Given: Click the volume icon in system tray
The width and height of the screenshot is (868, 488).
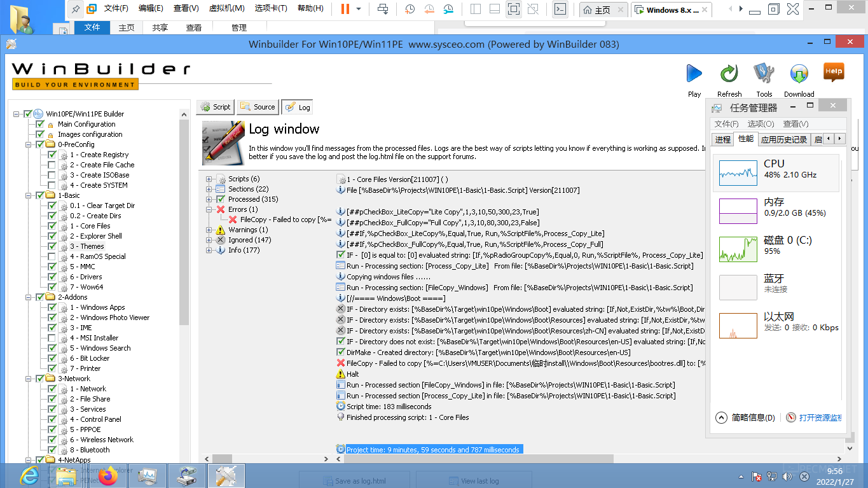Looking at the screenshot, I should (787, 477).
